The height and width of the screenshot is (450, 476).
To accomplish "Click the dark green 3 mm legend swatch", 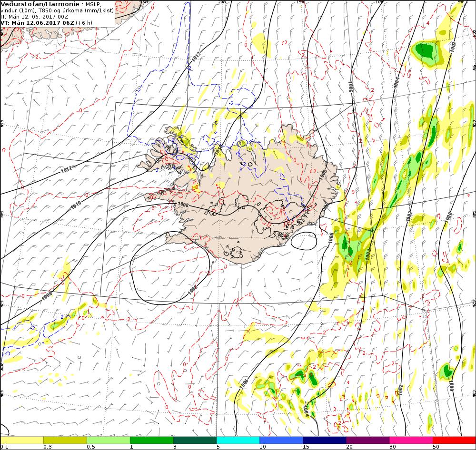I will pyautogui.click(x=195, y=440).
